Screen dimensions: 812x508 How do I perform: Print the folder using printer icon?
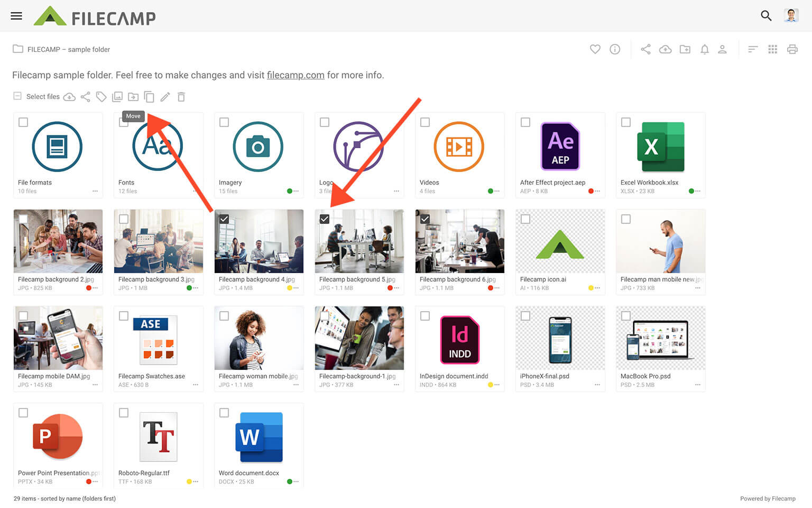point(792,49)
